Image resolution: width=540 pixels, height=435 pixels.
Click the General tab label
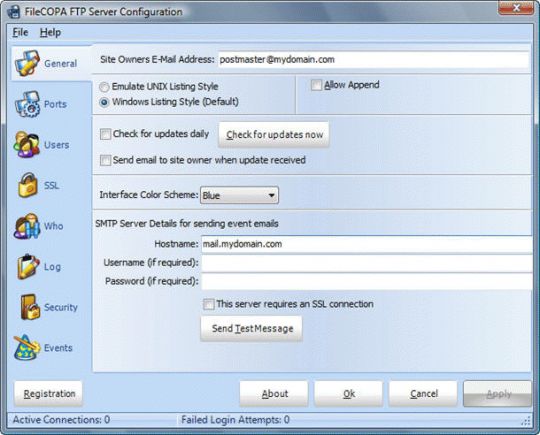(60, 64)
